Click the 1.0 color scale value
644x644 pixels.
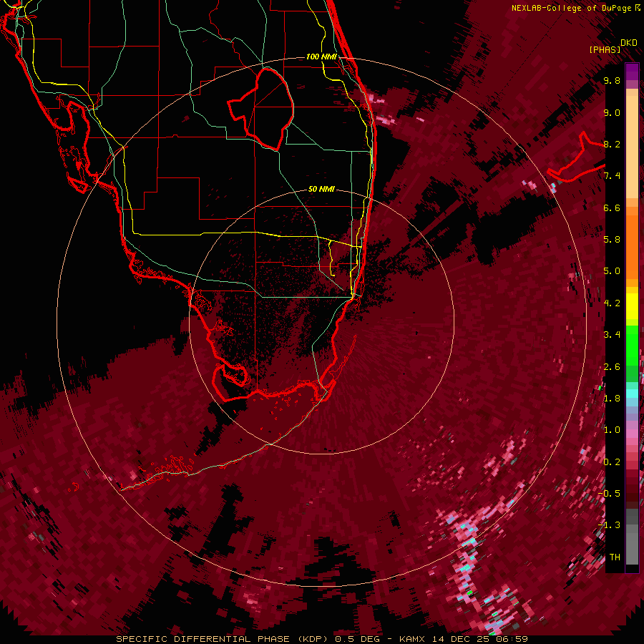coord(612,430)
